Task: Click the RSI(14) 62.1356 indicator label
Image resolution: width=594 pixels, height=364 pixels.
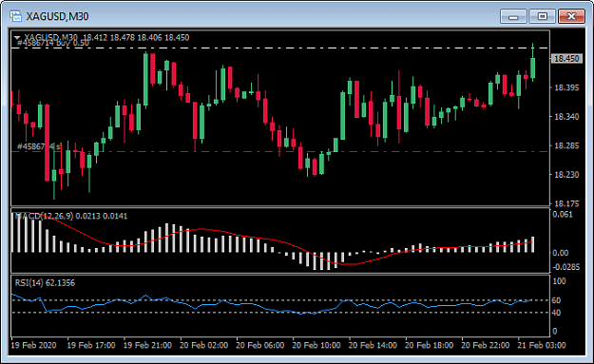Action: click(x=45, y=283)
